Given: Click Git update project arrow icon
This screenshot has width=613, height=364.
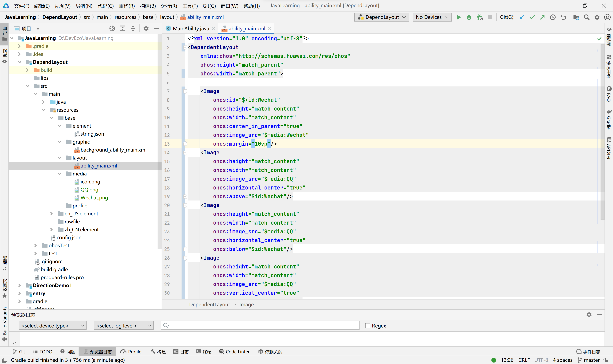Looking at the screenshot, I should click(522, 17).
